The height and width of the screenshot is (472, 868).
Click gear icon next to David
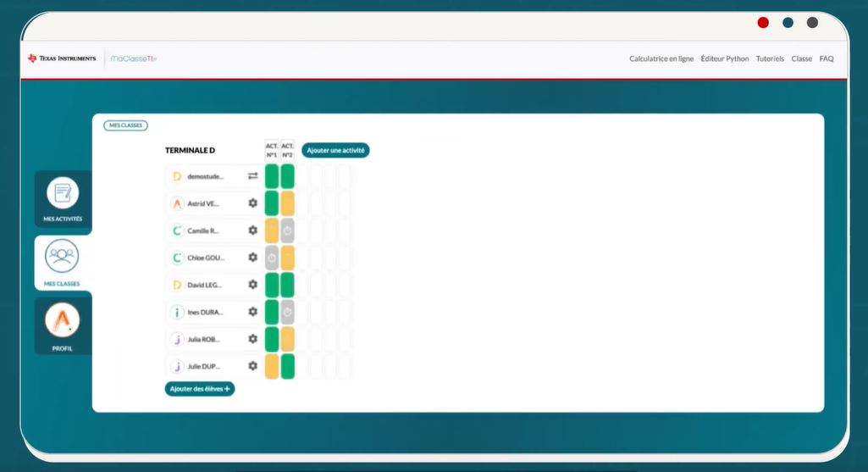pos(252,285)
